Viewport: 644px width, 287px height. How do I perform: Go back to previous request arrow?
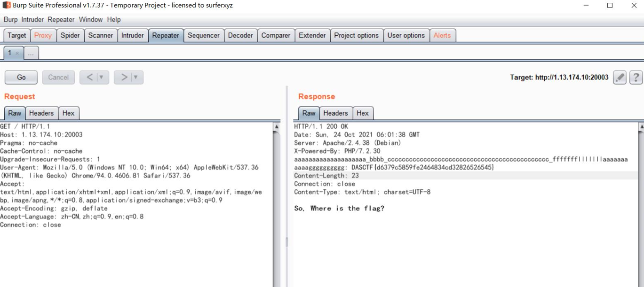[x=89, y=77]
